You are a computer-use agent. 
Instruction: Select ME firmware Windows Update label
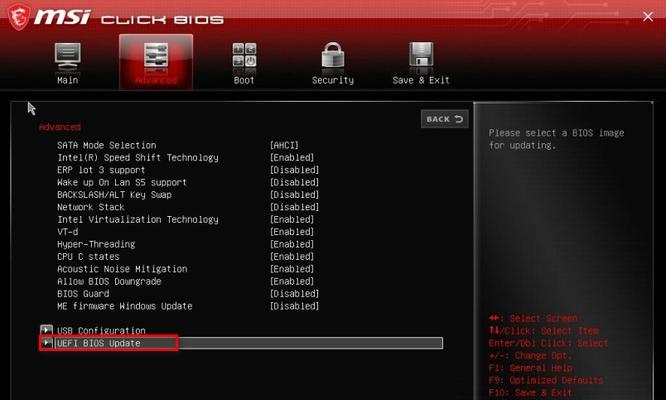(124, 306)
